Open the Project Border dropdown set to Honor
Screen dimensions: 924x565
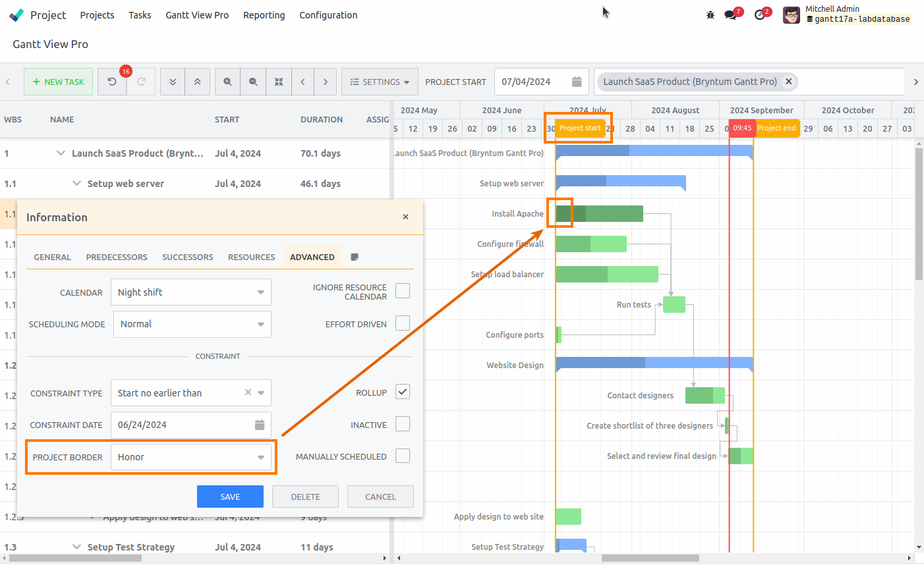click(190, 456)
